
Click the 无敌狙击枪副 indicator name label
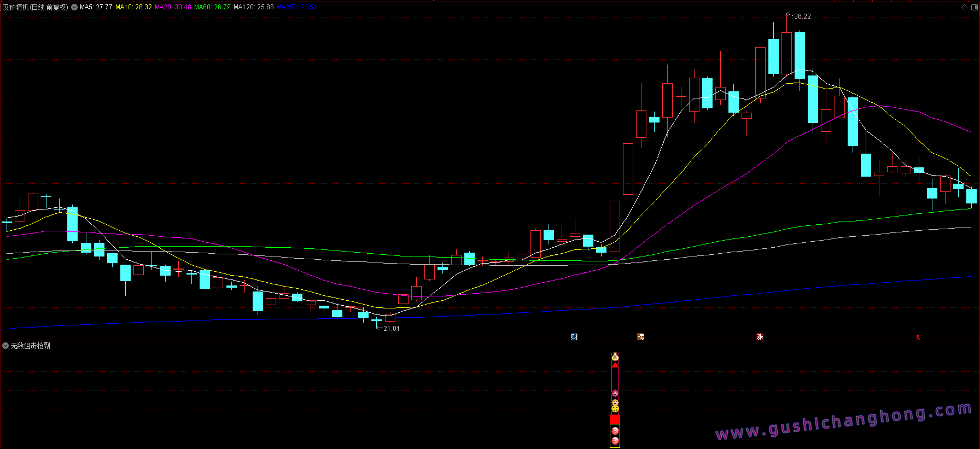(x=31, y=346)
